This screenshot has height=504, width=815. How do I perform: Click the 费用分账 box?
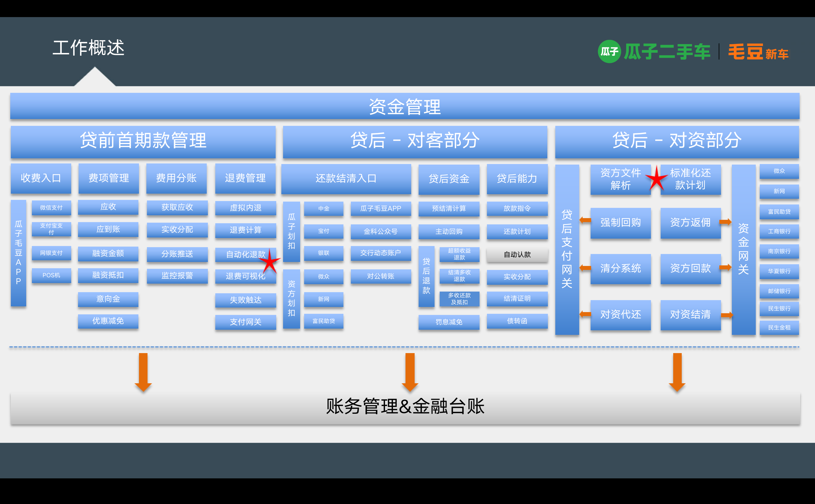click(176, 178)
